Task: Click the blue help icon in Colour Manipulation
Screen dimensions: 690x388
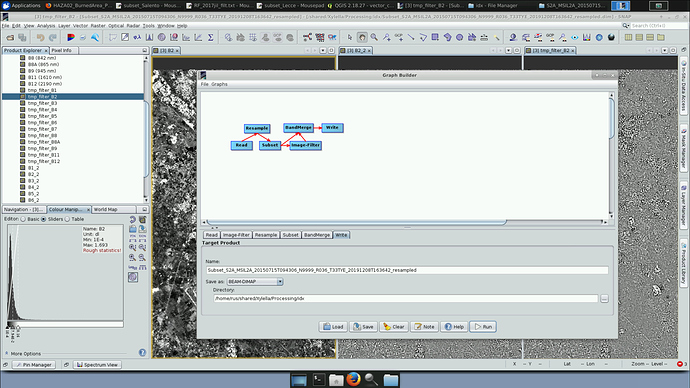Action: coord(142,352)
